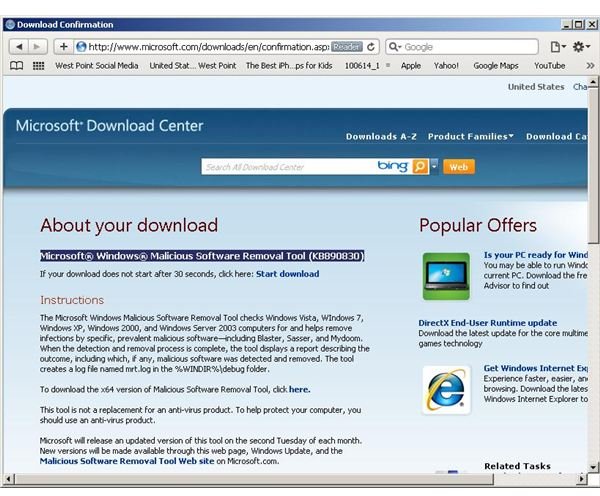The image size is (600, 496).
Task: Open The Best iPh...ps for Kids bookmark
Action: (289, 66)
